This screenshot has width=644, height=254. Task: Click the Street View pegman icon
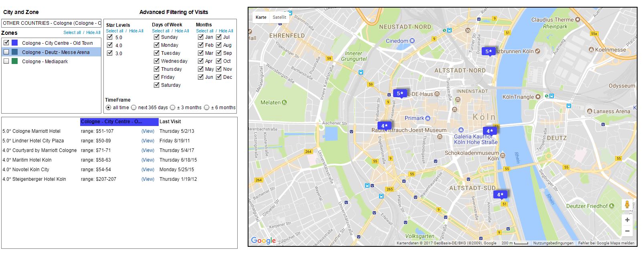click(627, 204)
